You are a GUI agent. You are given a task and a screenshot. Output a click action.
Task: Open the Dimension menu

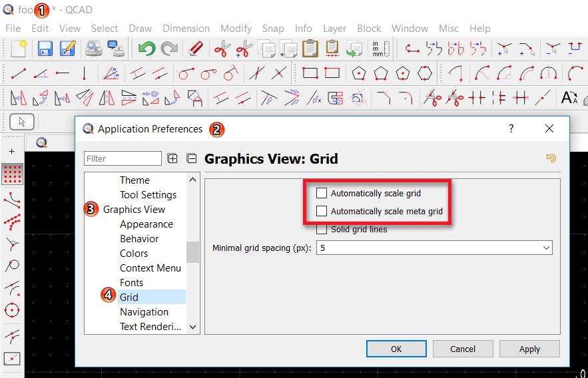click(186, 29)
